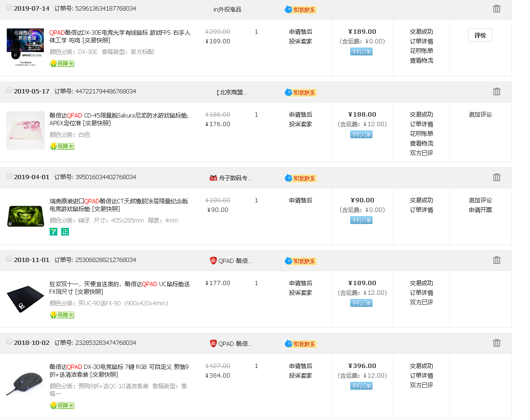Screen dimensions: 530x420
Task: Select the 2018-11-01 order checkbox
Action: tap(9, 259)
